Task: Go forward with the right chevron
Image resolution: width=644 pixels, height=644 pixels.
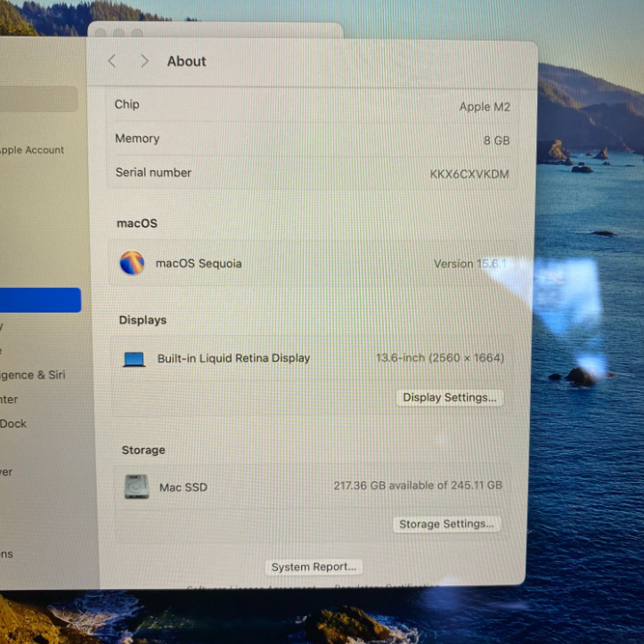Action: (x=144, y=61)
